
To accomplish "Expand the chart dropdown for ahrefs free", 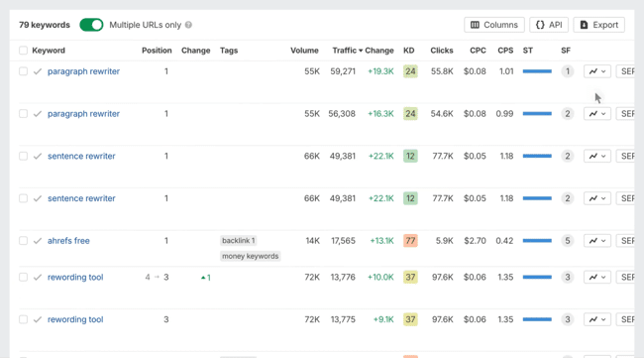I will [597, 241].
